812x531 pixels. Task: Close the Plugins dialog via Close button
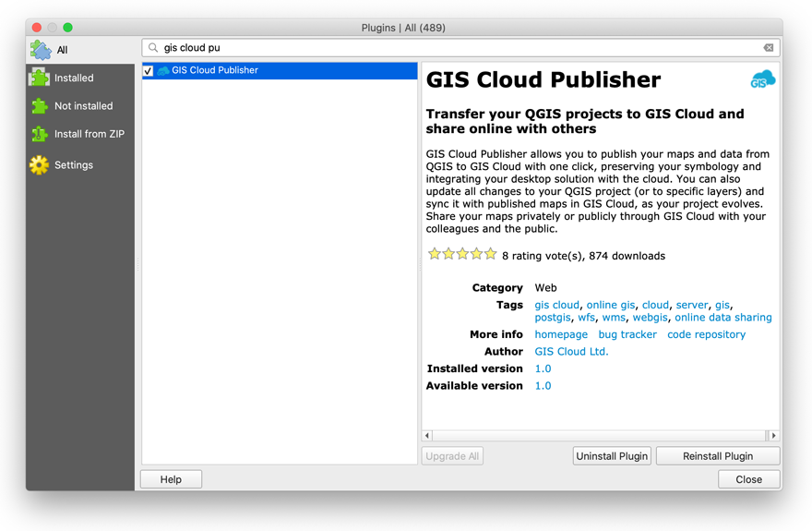[749, 479]
